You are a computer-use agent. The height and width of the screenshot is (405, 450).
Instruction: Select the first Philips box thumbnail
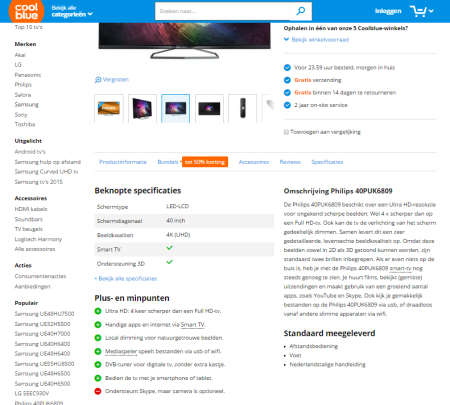point(109,109)
